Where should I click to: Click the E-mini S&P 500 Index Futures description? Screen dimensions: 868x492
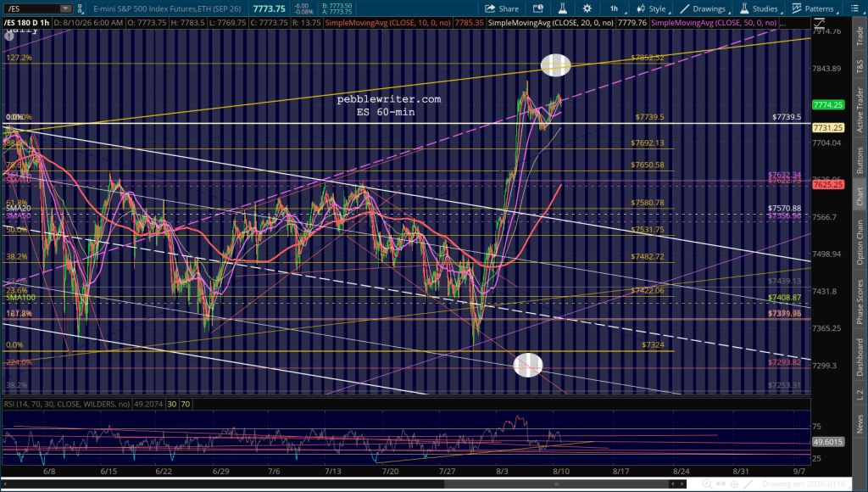tap(167, 8)
